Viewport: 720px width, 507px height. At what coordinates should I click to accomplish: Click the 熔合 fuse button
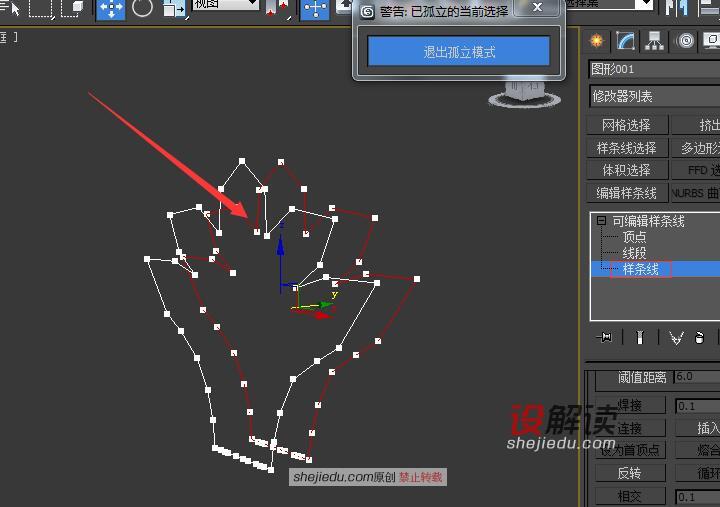click(698, 450)
